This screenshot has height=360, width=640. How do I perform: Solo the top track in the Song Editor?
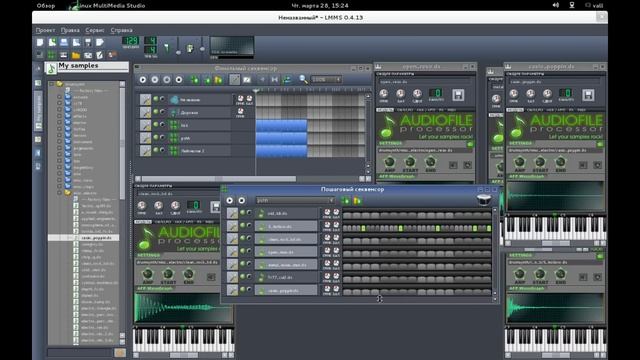[162, 99]
